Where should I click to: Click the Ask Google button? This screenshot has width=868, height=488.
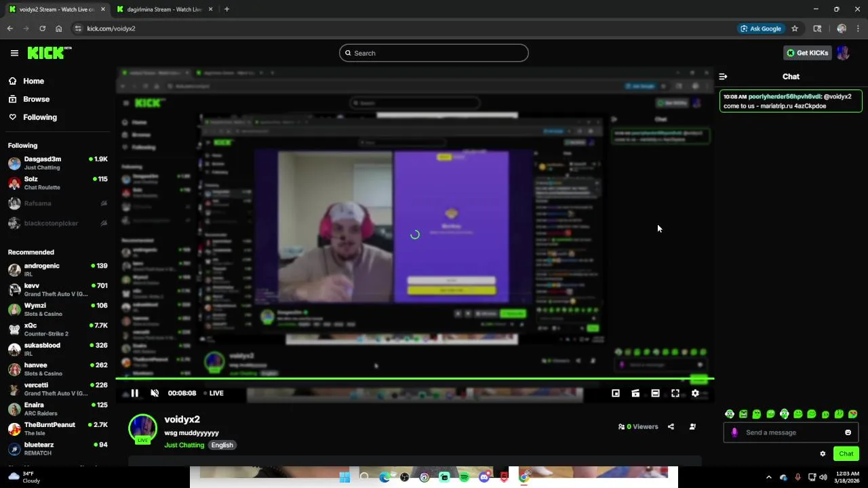click(761, 28)
